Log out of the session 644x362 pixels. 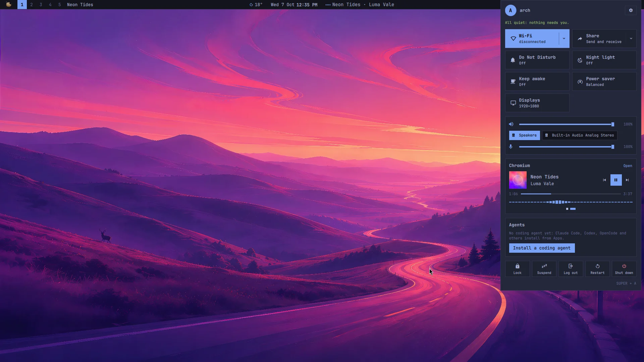pos(571,269)
